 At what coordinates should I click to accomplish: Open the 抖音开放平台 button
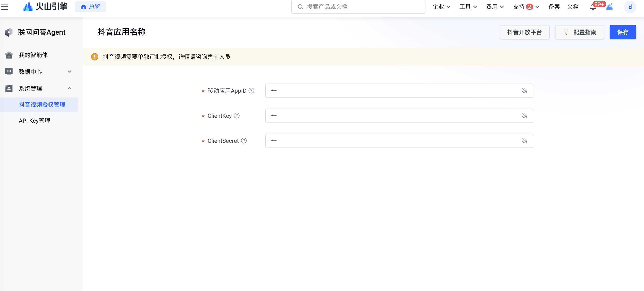[x=524, y=32]
